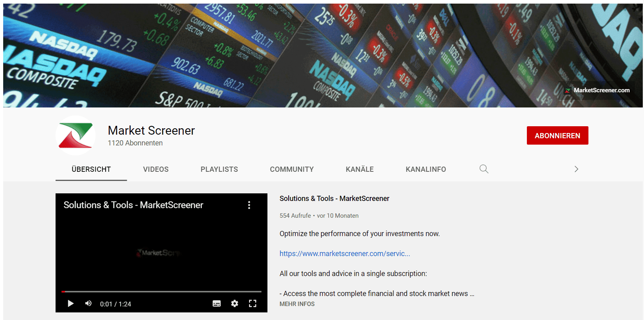Expand description with Mehr Infos

tap(297, 304)
